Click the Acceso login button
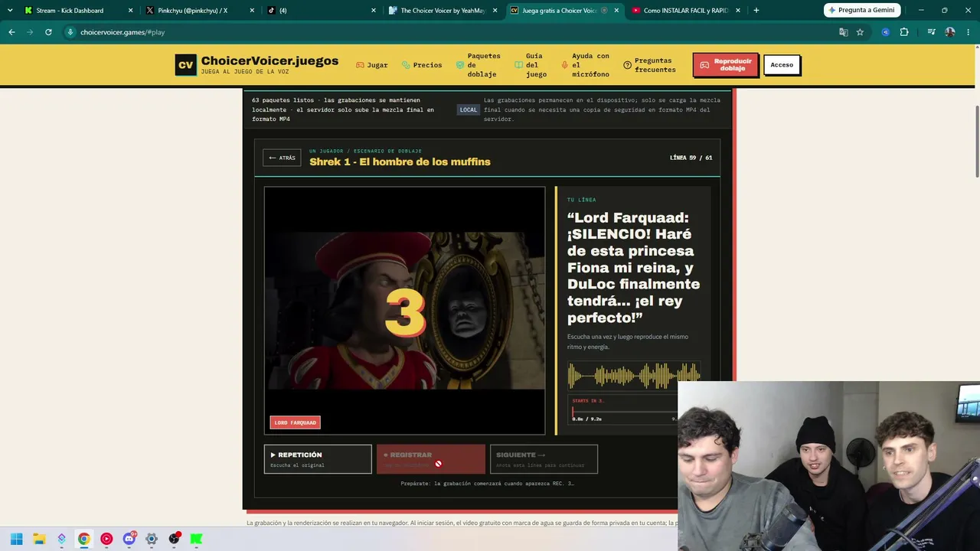Screen dimensions: 980x551 [x=782, y=65]
